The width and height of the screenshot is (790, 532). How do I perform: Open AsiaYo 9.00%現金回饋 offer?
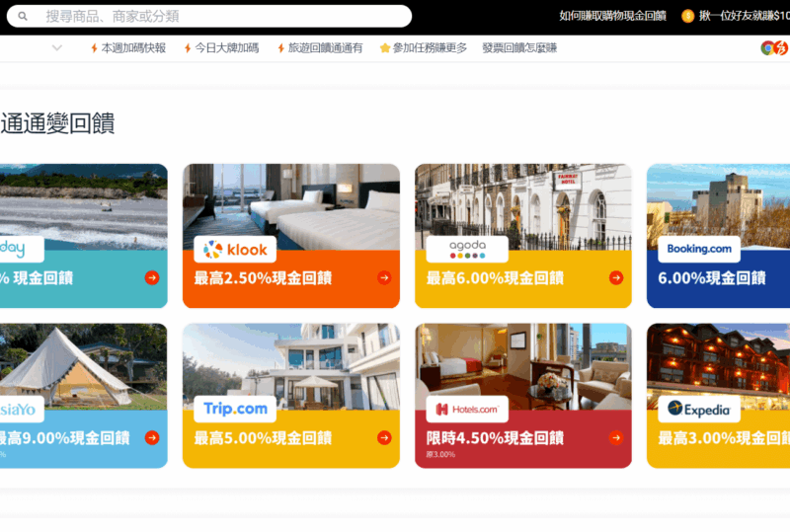pyautogui.click(x=65, y=438)
